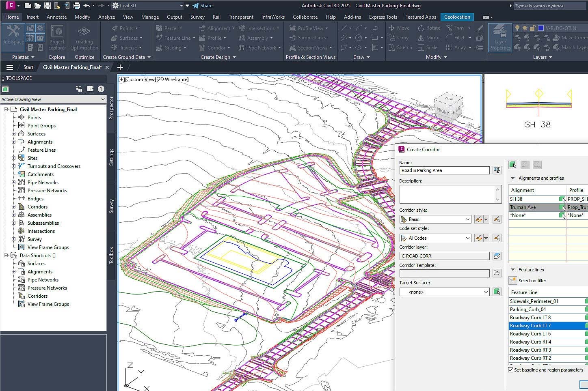Select the Mirror tool
Screen dimensions: 588x391
[x=429, y=38]
